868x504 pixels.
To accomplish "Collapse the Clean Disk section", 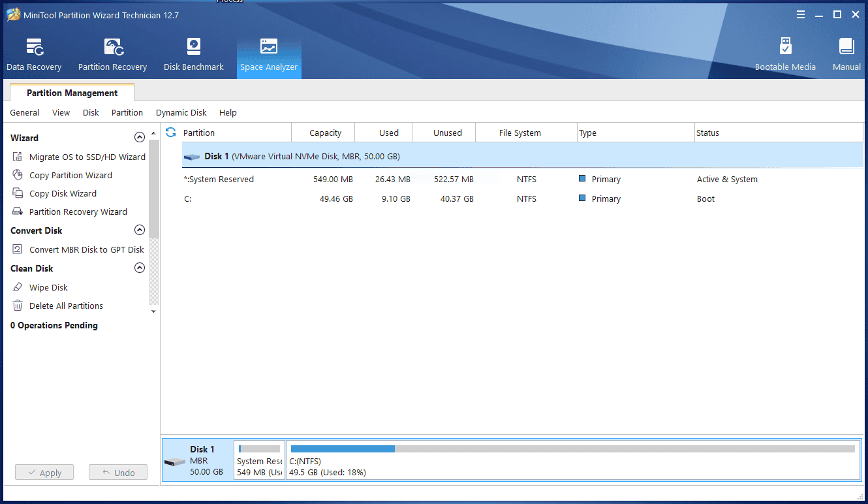I will coord(139,268).
